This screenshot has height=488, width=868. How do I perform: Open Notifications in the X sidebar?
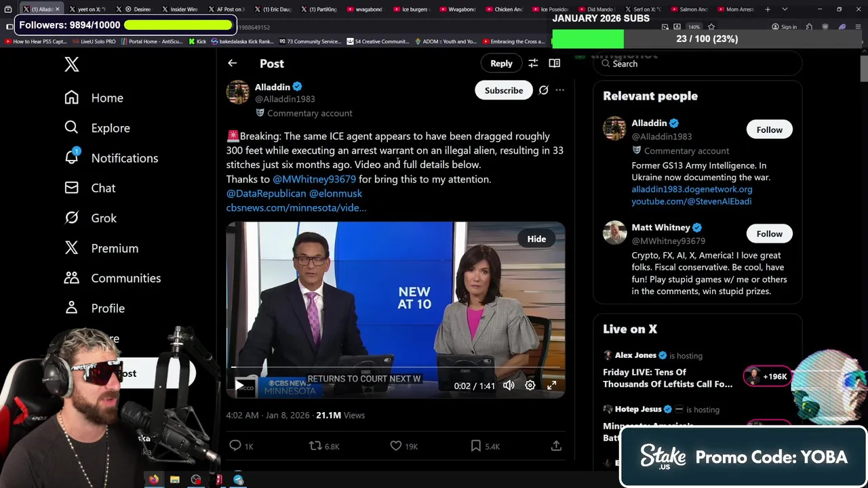pyautogui.click(x=111, y=158)
